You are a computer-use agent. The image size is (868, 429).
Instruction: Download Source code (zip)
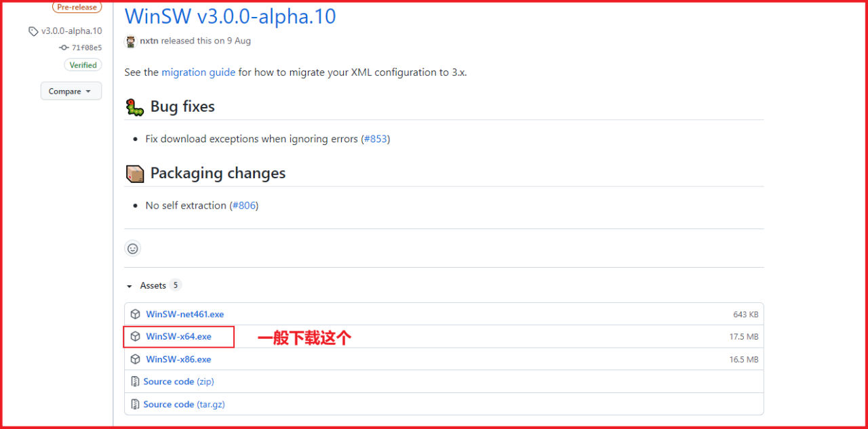click(178, 382)
